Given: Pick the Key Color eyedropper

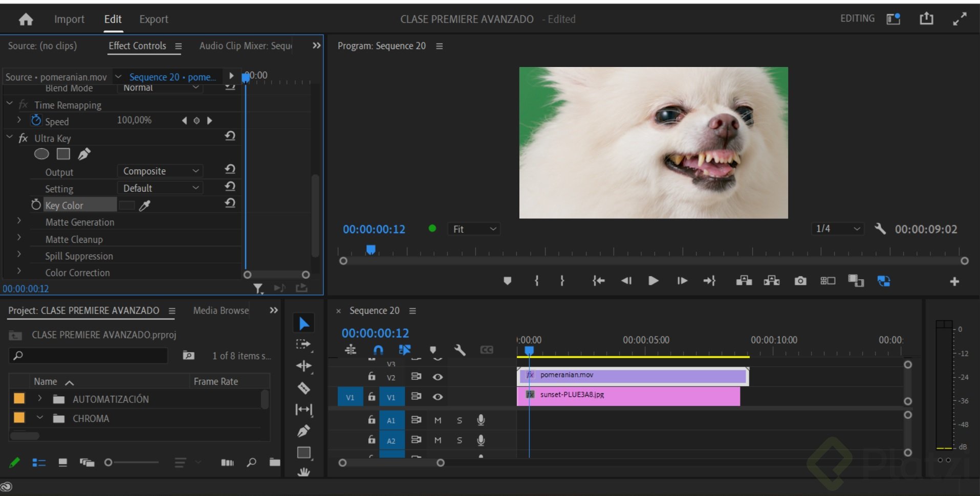Looking at the screenshot, I should (x=145, y=206).
